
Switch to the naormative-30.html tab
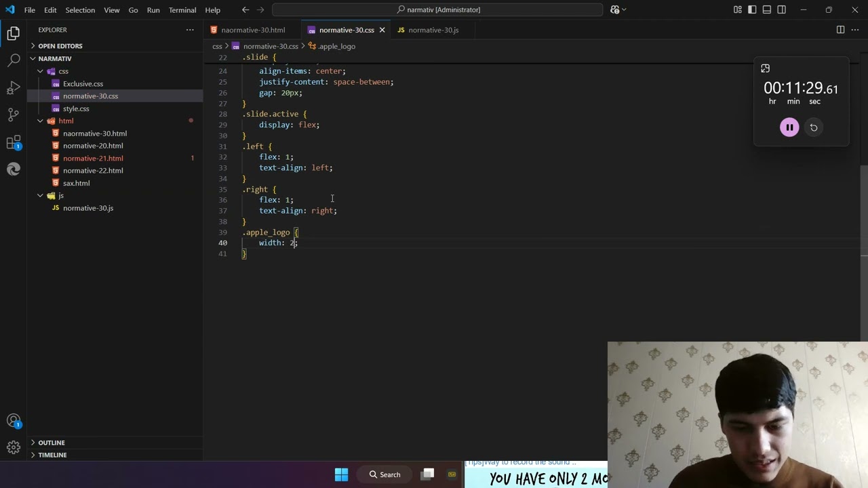[253, 30]
